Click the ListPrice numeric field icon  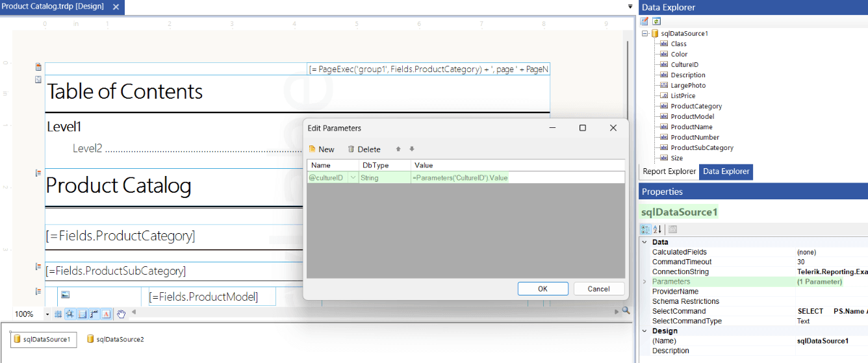pos(664,95)
